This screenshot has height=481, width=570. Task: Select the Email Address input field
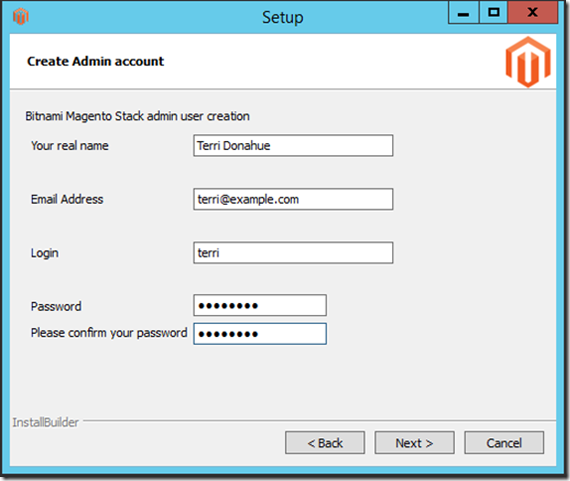click(x=293, y=199)
